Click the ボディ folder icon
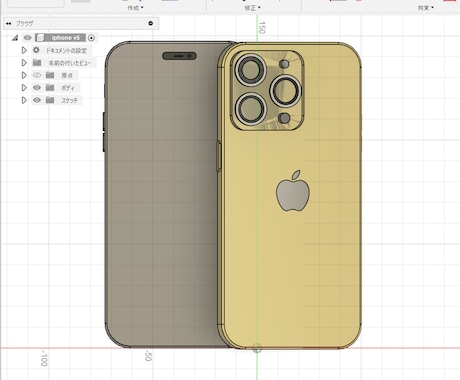Image resolution: width=460 pixels, height=380 pixels. pyautogui.click(x=50, y=88)
